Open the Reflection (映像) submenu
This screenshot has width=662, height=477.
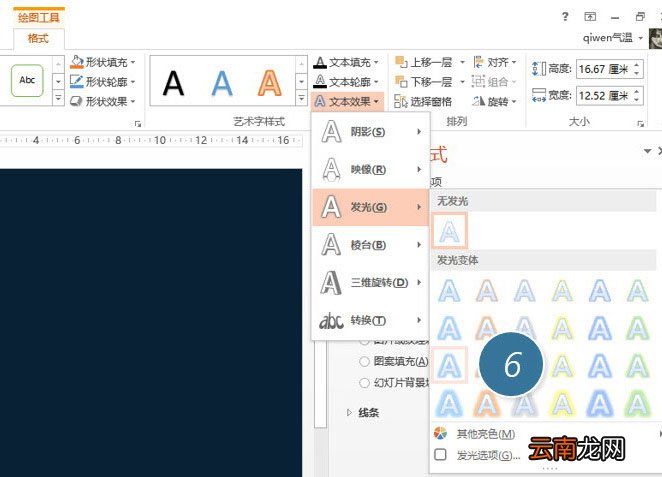coord(370,169)
